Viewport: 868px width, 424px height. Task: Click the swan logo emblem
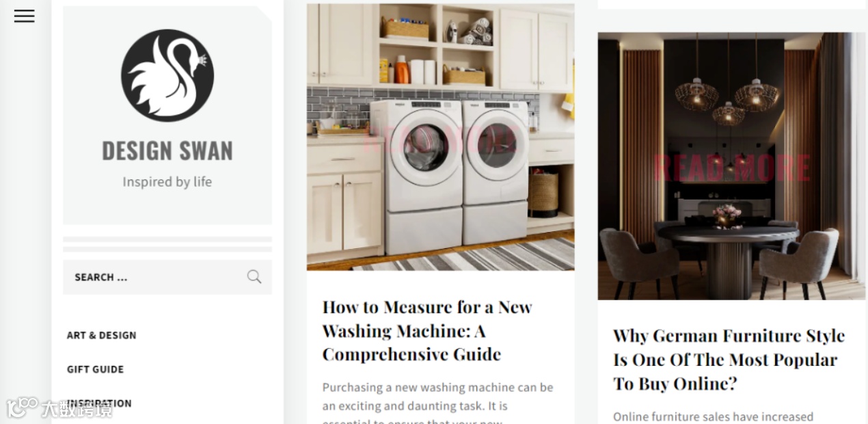click(x=167, y=75)
